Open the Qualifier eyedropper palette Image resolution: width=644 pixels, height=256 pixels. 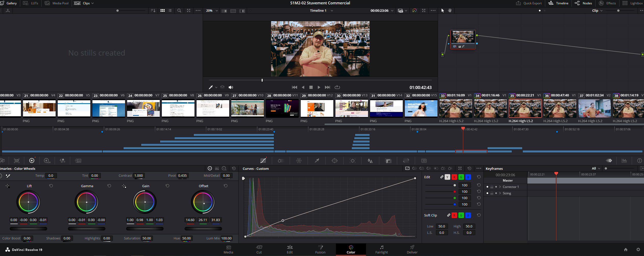[317, 161]
